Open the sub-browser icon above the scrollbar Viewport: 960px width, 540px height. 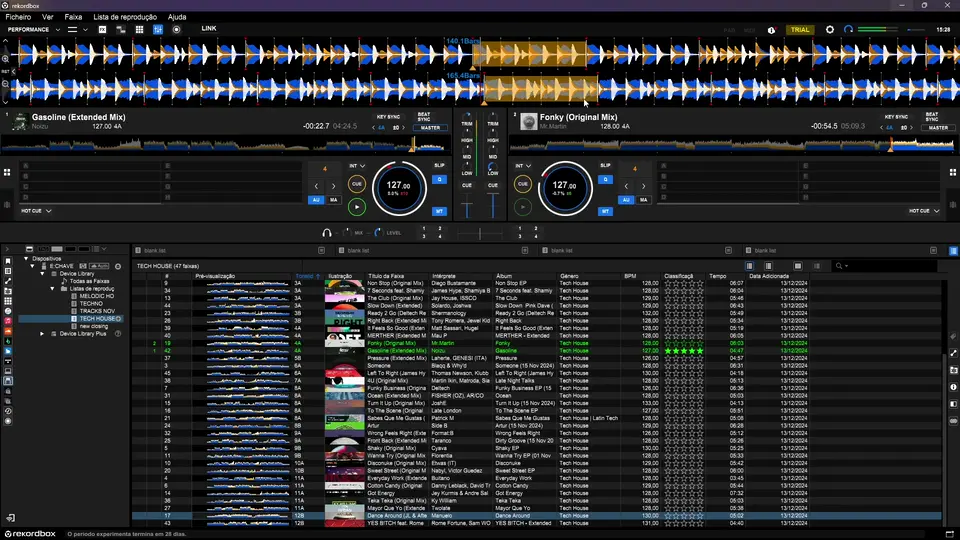tap(953, 251)
